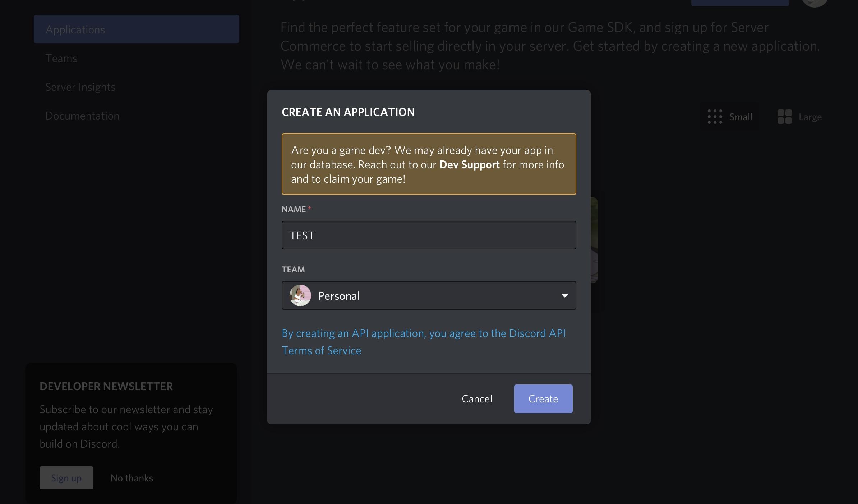Click the Team dropdown caret arrow
The width and height of the screenshot is (858, 504).
pos(564,295)
